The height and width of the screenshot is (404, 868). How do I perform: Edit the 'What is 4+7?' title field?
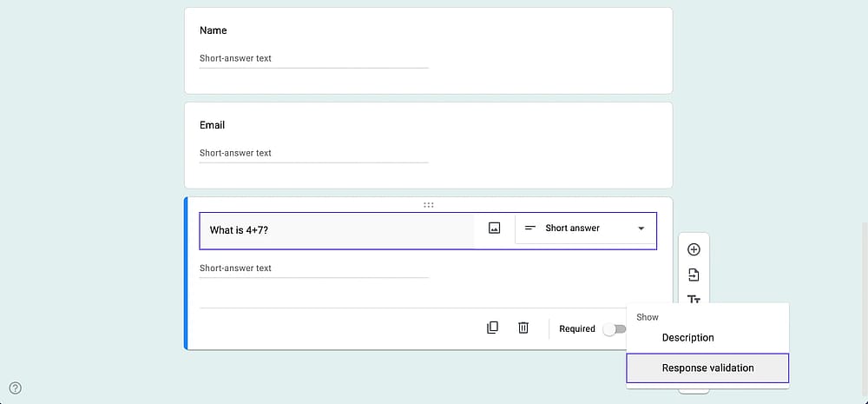(337, 230)
